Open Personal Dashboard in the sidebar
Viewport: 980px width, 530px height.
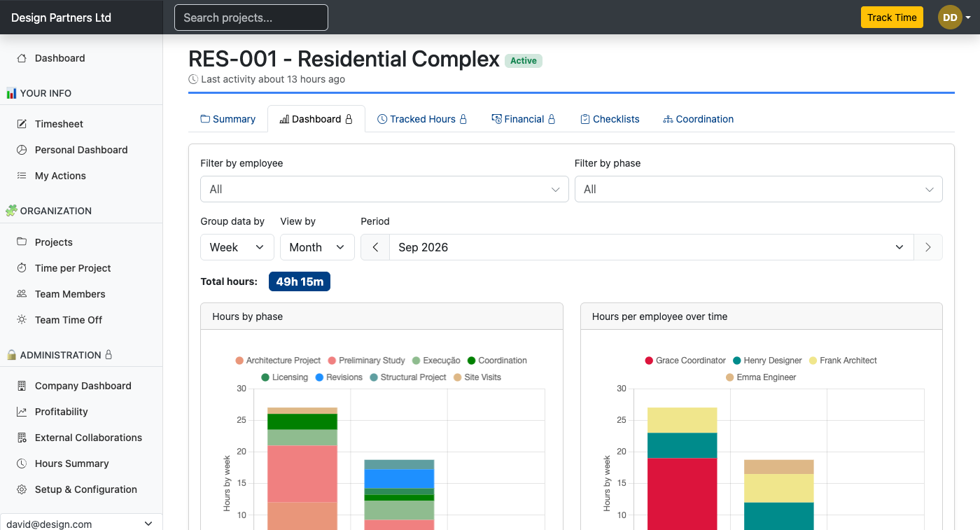point(81,150)
